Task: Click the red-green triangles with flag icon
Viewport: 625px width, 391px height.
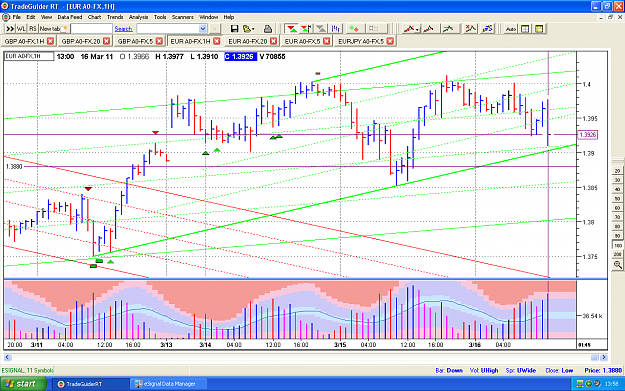Action: click(x=306, y=29)
